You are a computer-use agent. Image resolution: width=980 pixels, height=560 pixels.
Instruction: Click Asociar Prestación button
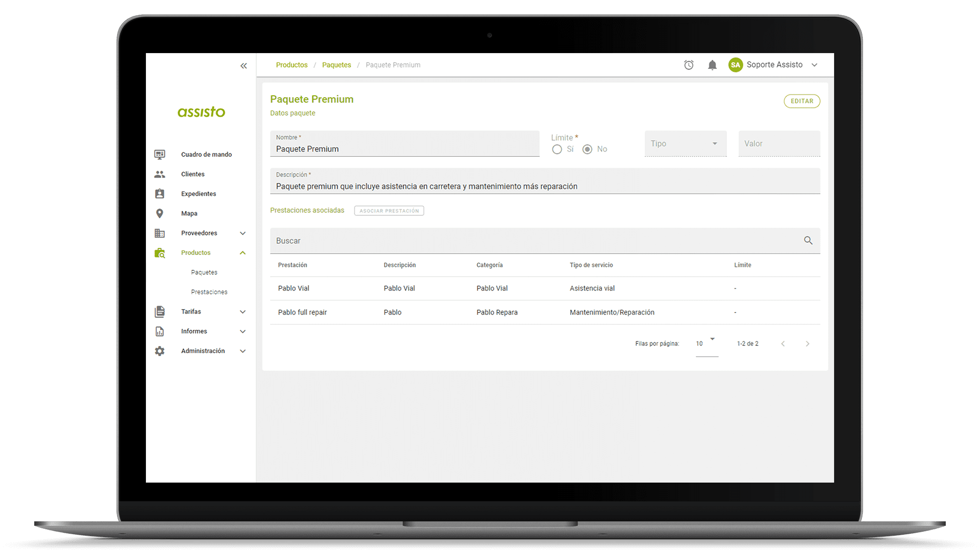[x=389, y=211]
